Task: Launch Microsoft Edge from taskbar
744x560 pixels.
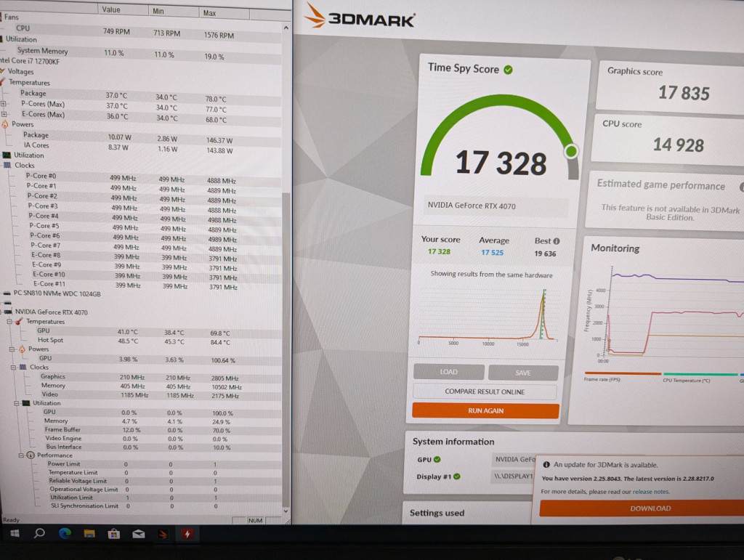Action: [65, 533]
